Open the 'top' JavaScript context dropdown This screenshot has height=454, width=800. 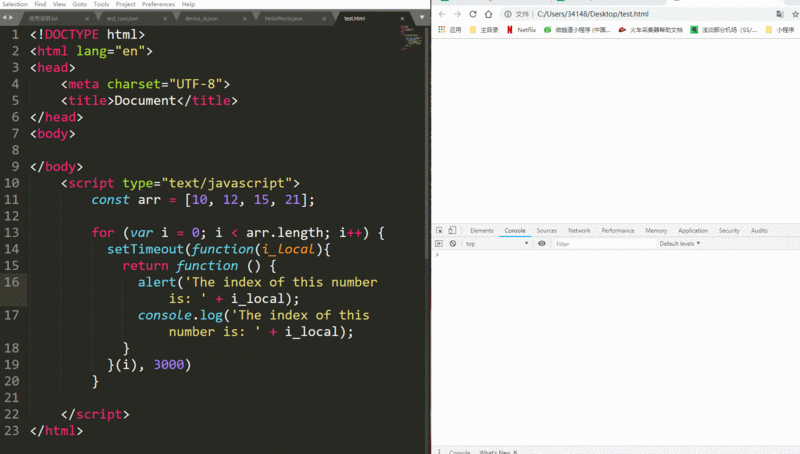pyautogui.click(x=496, y=244)
